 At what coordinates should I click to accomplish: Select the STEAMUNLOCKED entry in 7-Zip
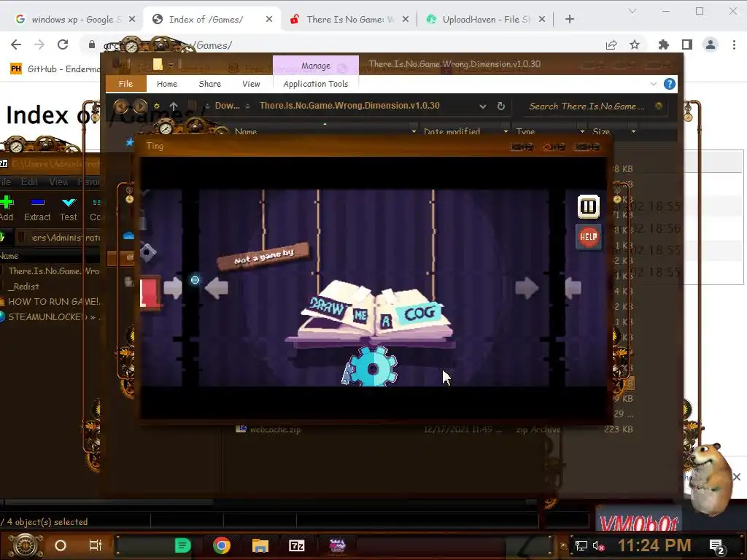pos(52,316)
